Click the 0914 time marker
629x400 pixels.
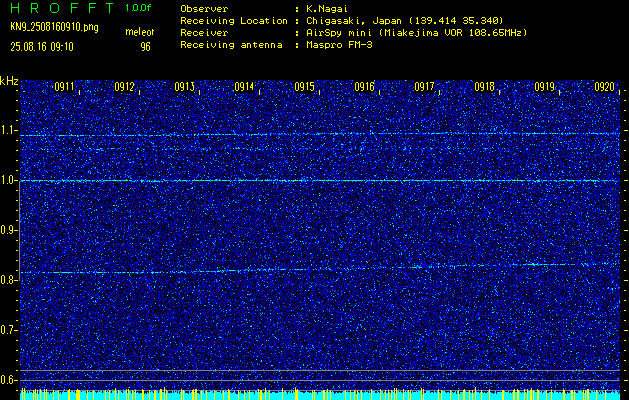coord(244,87)
